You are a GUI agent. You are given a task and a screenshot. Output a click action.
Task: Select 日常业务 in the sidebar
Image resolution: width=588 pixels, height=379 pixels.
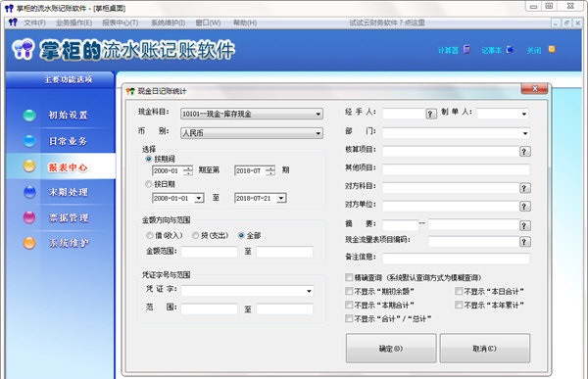[x=69, y=141]
